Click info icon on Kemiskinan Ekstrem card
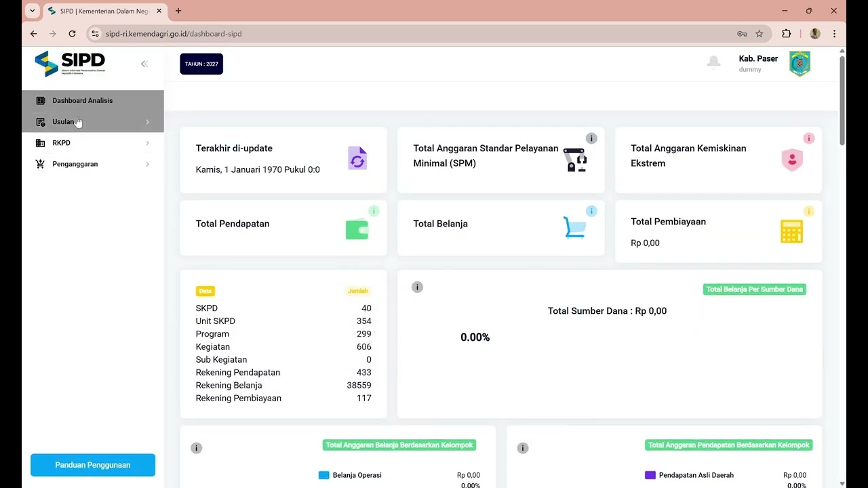The height and width of the screenshot is (488, 868). pyautogui.click(x=809, y=138)
